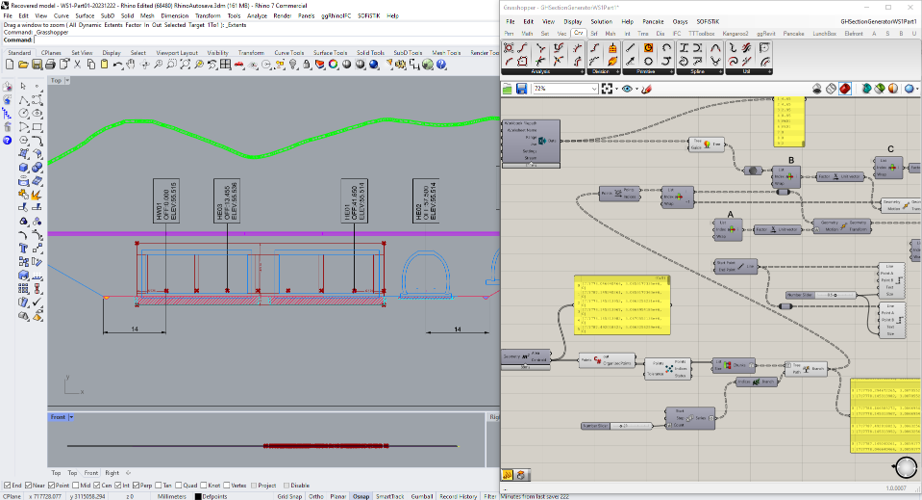The image size is (922, 500).
Task: Click Zoom Extents icon in Grasshopper canvas toolbar
Action: click(608, 89)
